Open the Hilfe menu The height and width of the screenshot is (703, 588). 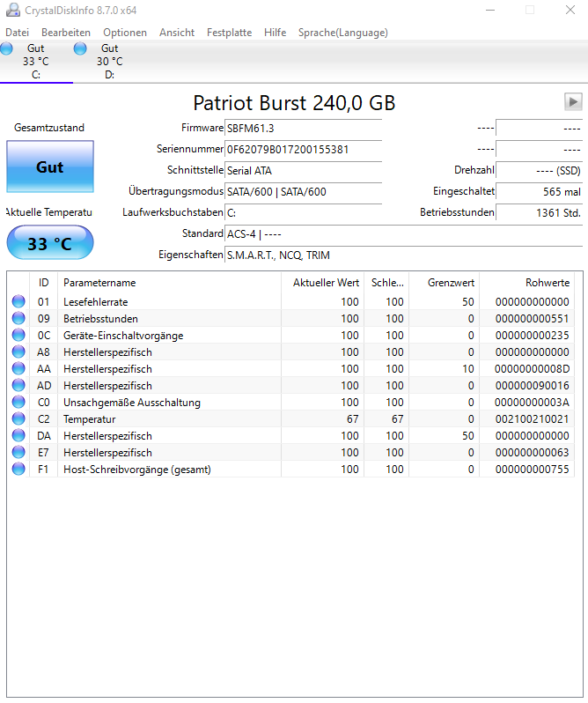pyautogui.click(x=275, y=33)
